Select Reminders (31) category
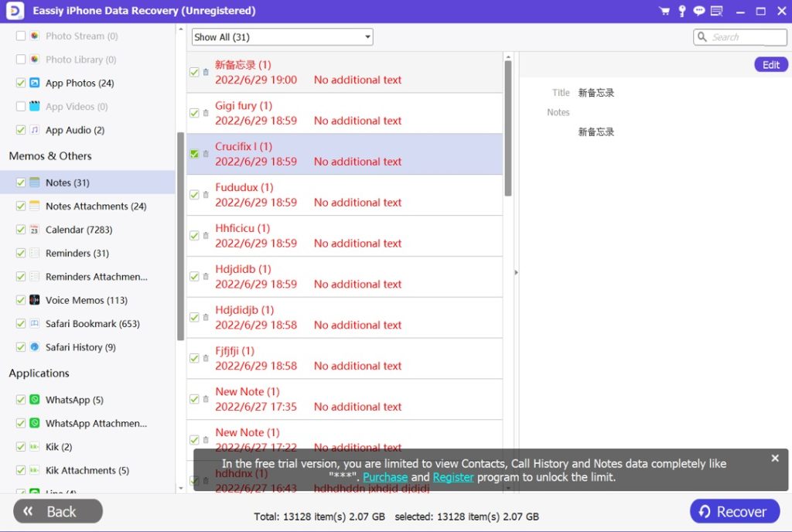Image resolution: width=792 pixels, height=532 pixels. [x=77, y=254]
